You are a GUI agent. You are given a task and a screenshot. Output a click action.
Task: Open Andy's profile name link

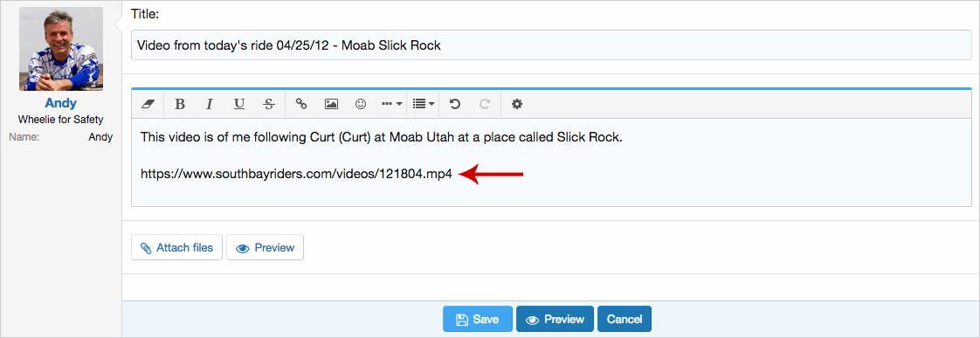(60, 104)
